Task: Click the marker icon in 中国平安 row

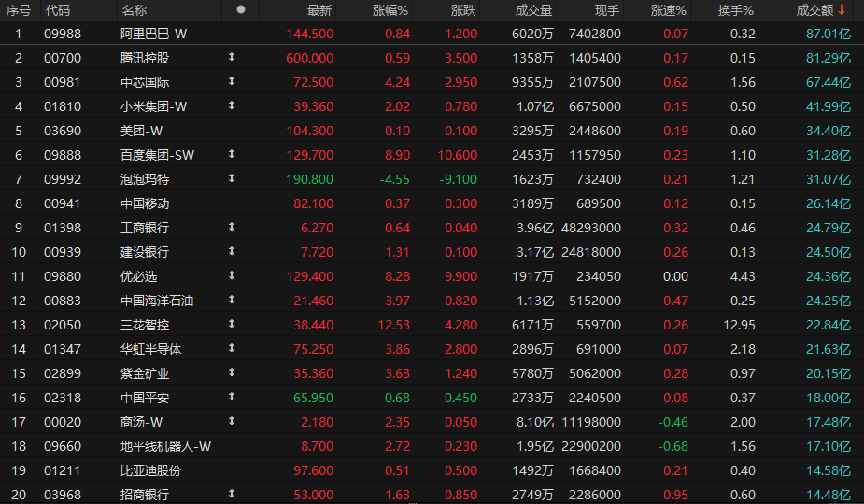Action: click(232, 396)
